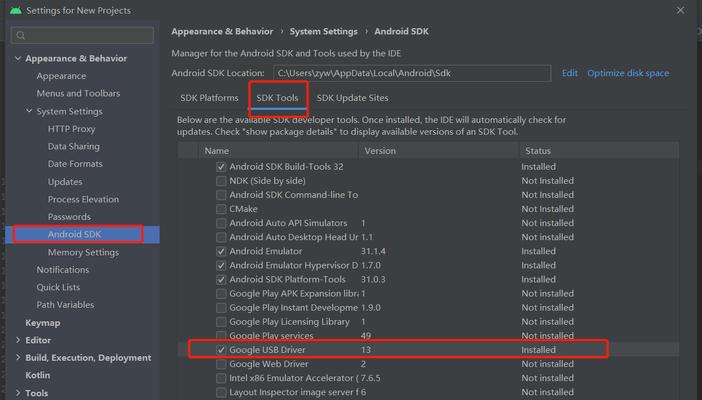Image resolution: width=702 pixels, height=400 pixels.
Task: Click Intel x86 Emulator Accelerator version 7.6.5
Action: tap(370, 378)
